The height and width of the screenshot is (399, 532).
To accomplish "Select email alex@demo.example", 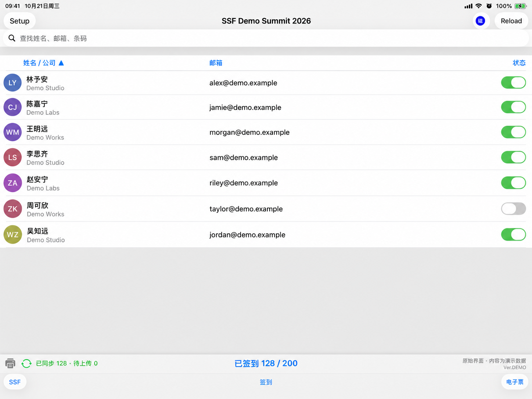I will tap(243, 83).
